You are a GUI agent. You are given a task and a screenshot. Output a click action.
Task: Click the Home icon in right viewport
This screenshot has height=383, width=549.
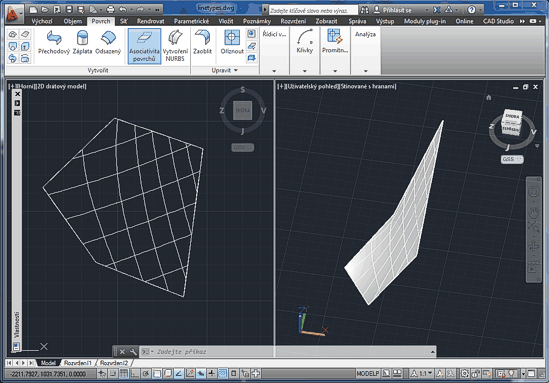click(489, 97)
